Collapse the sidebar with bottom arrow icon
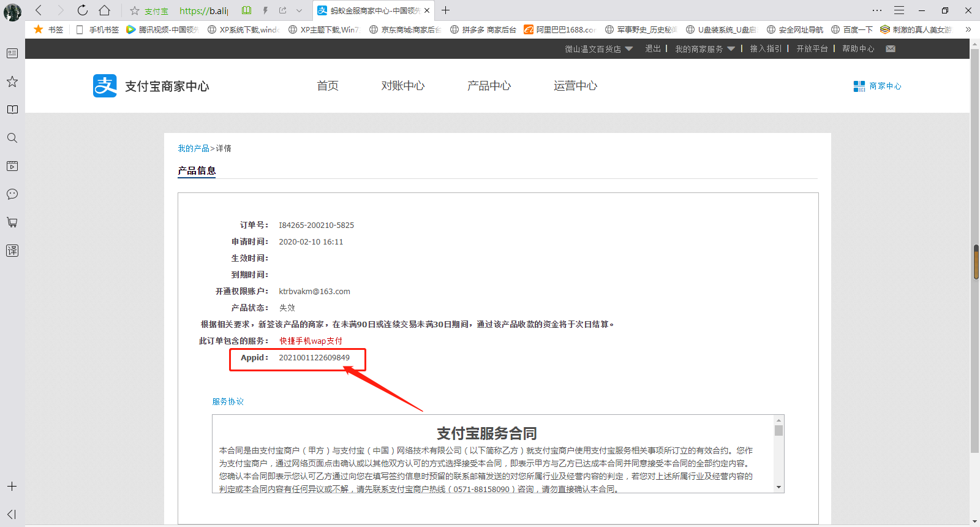980x527 pixels. click(12, 514)
